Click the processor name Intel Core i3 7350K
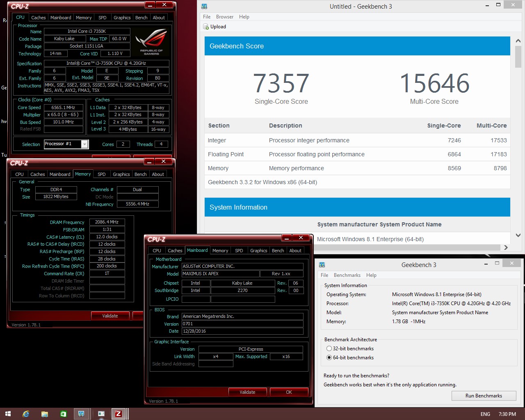 pos(87,31)
